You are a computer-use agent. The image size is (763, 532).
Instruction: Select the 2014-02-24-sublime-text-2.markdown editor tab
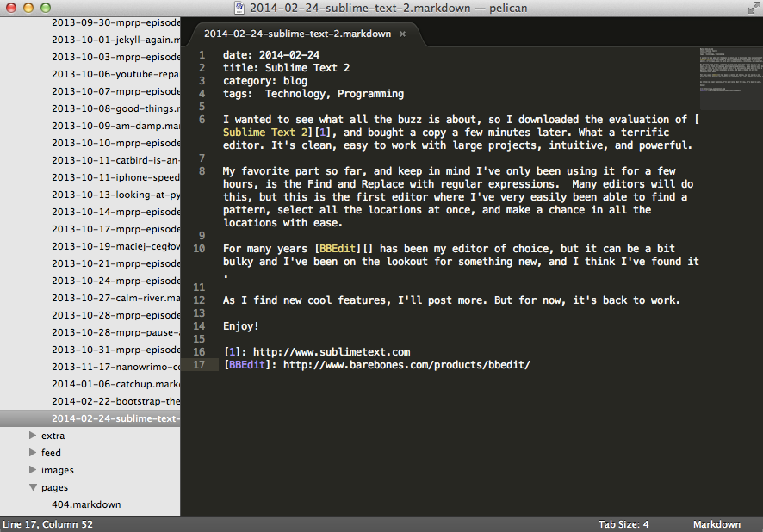297,34
